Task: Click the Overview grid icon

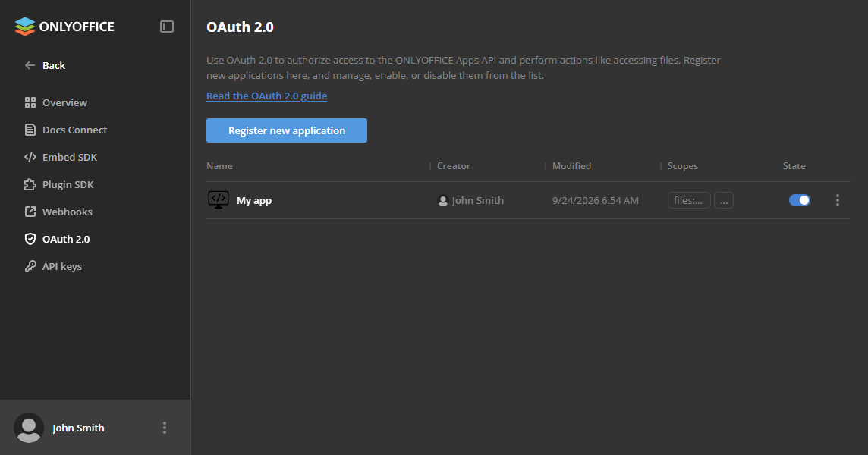Action: click(x=30, y=102)
